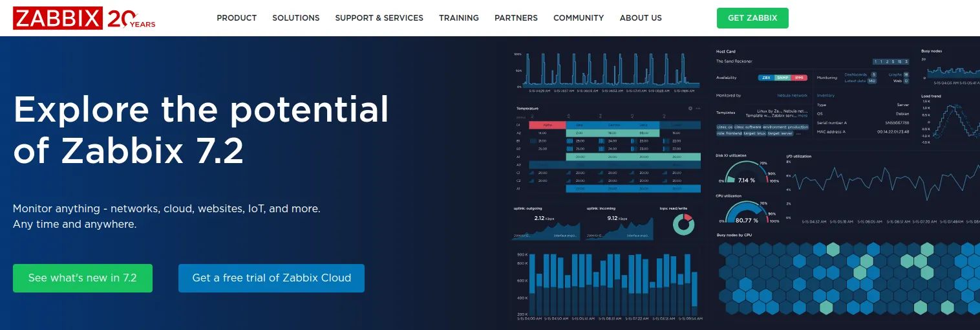
Task: Click the Debian OS value
Action: pyautogui.click(x=902, y=114)
